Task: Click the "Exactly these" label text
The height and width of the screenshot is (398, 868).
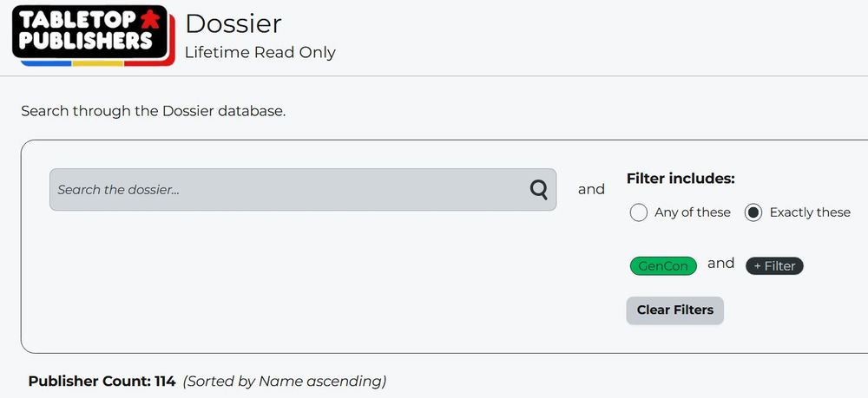Action: tap(810, 212)
